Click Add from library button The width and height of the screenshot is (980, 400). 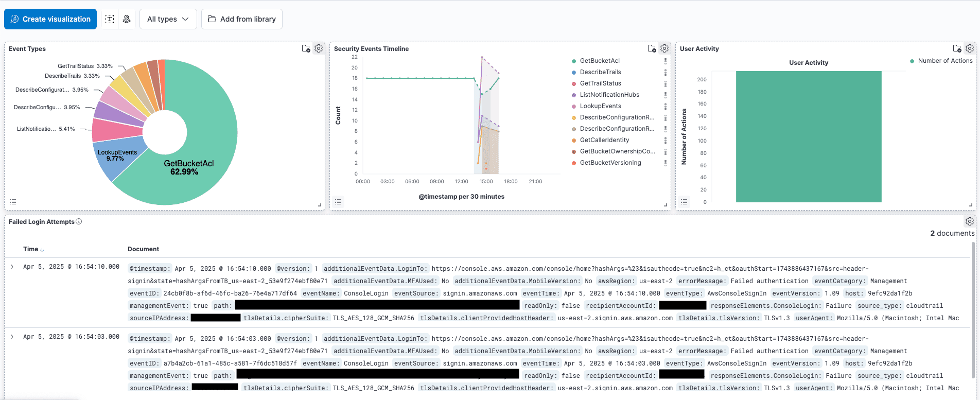242,19
